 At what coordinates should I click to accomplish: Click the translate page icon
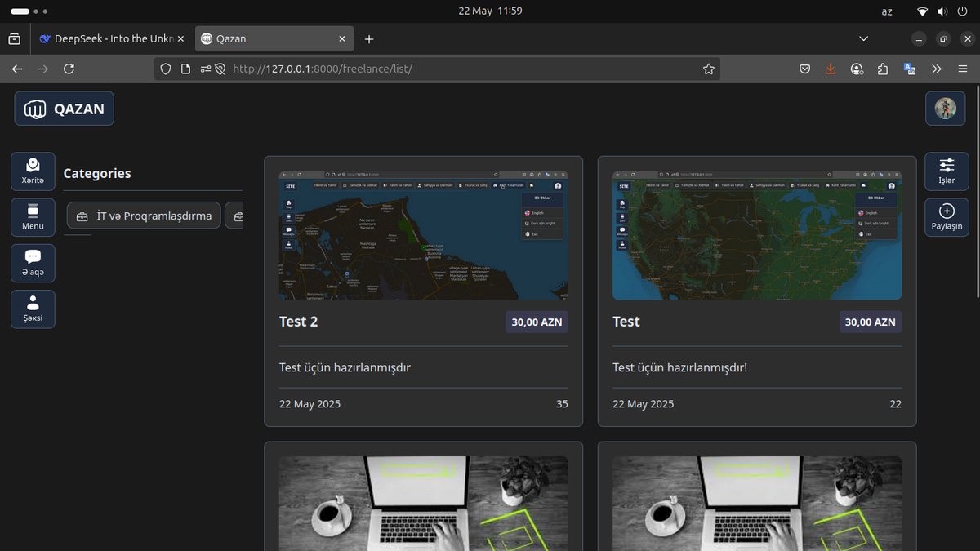[x=910, y=69]
